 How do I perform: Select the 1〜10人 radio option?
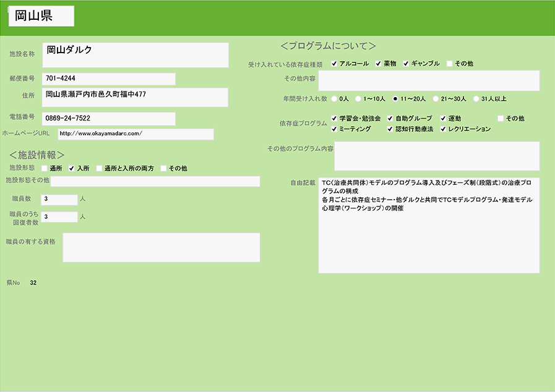(x=358, y=98)
